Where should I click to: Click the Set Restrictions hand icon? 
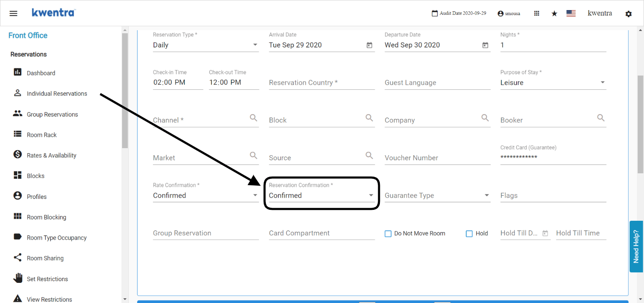click(18, 278)
